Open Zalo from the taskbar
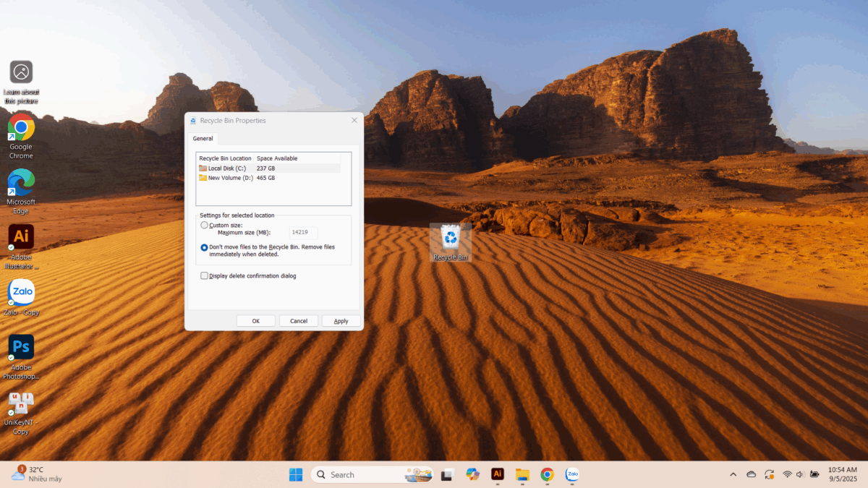 point(571,474)
